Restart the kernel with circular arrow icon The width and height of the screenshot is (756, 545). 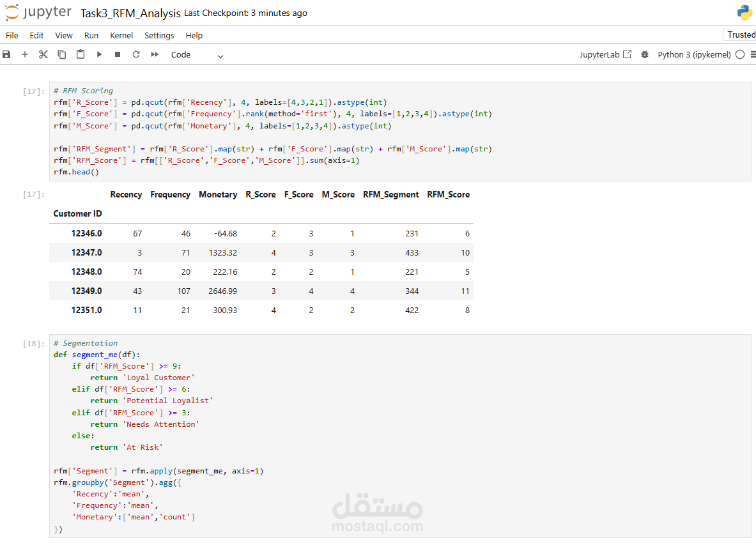[x=136, y=55]
